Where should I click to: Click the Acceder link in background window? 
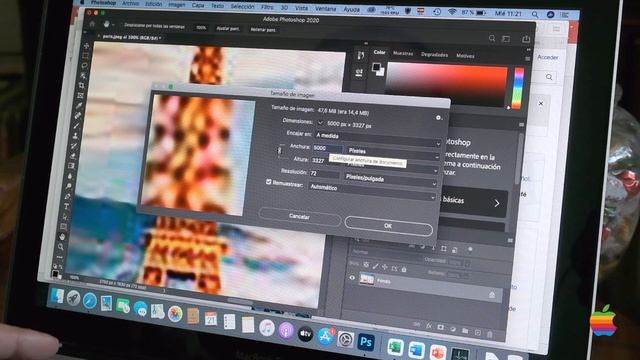pyautogui.click(x=547, y=57)
